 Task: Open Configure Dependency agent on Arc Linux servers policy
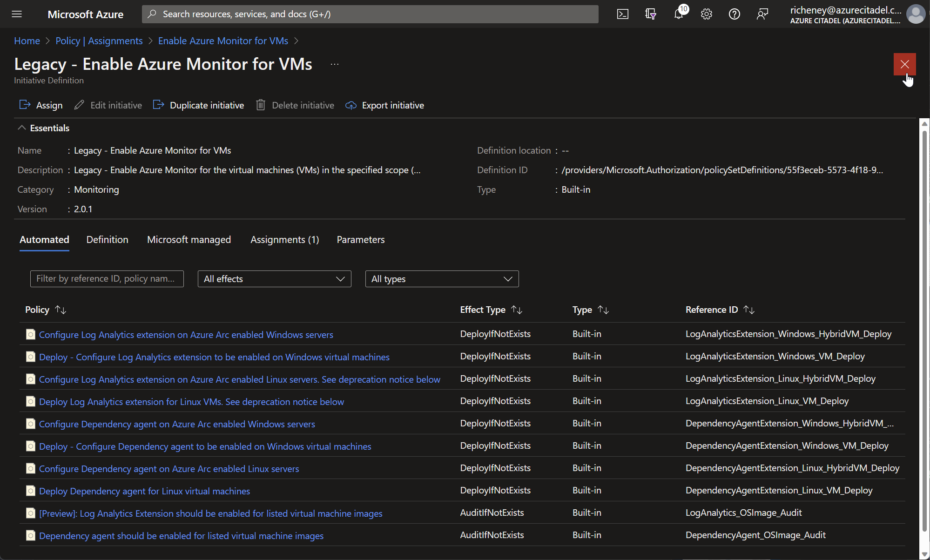[x=169, y=469]
